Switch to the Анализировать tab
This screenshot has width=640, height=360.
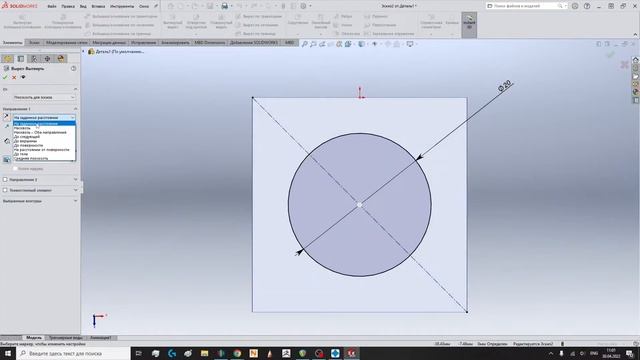(176, 42)
